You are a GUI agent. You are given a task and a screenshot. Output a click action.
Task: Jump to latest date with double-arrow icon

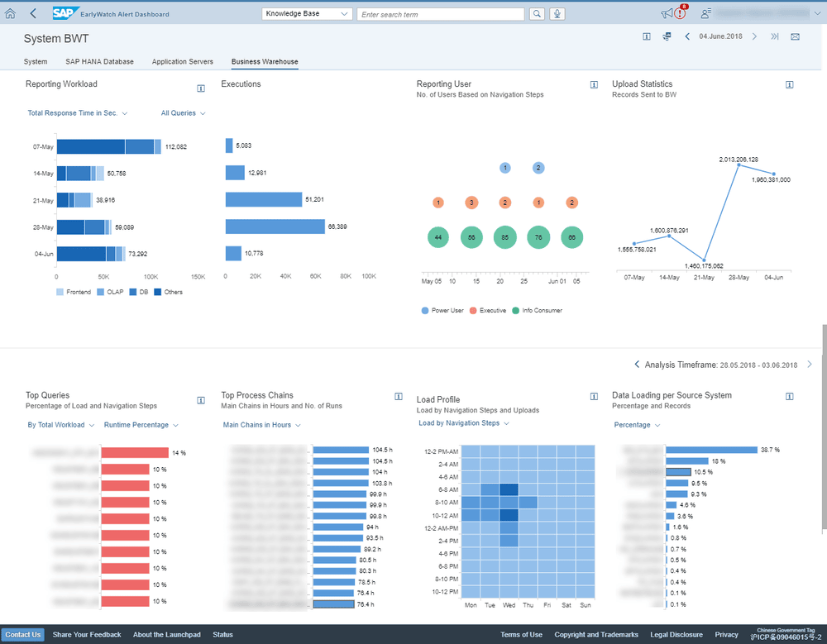click(x=775, y=36)
